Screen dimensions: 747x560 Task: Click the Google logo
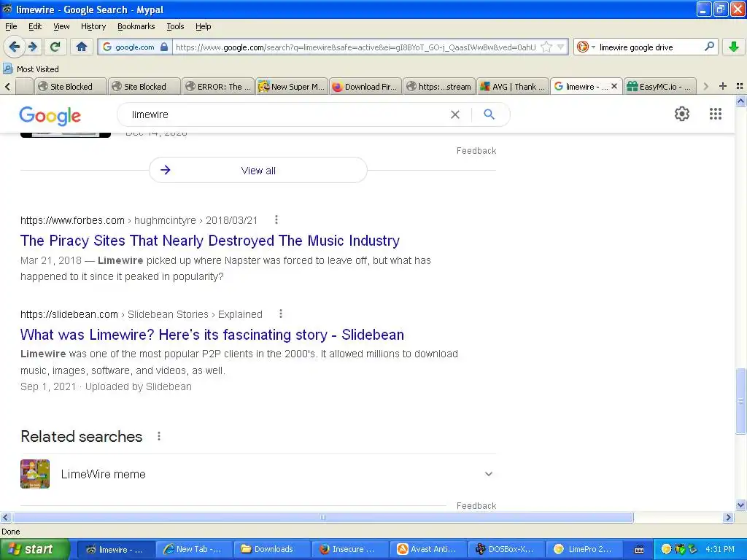(50, 116)
